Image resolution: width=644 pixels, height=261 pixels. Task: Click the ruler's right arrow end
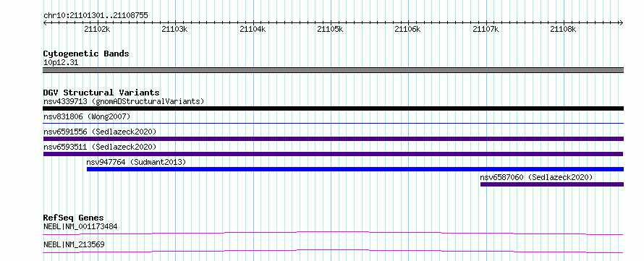pyautogui.click(x=622, y=22)
